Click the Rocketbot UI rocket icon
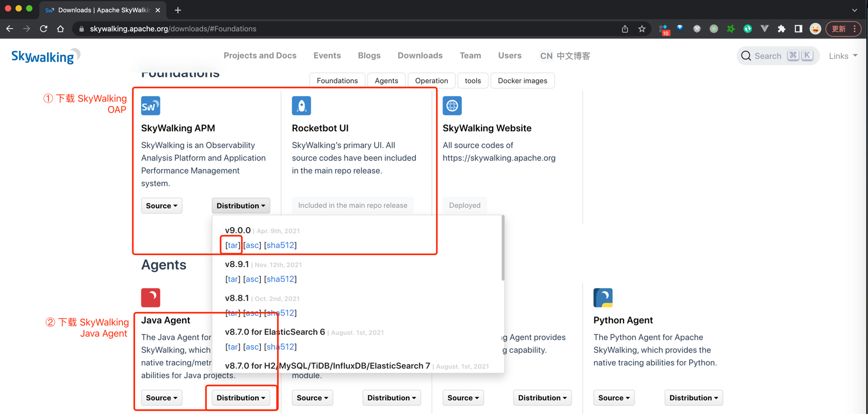This screenshot has width=868, height=414. pos(302,106)
